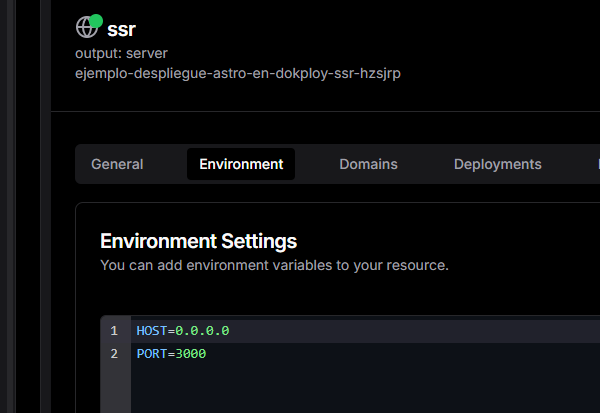The image size is (600, 413).
Task: Click the globe icon beside ssr
Action: tap(87, 27)
